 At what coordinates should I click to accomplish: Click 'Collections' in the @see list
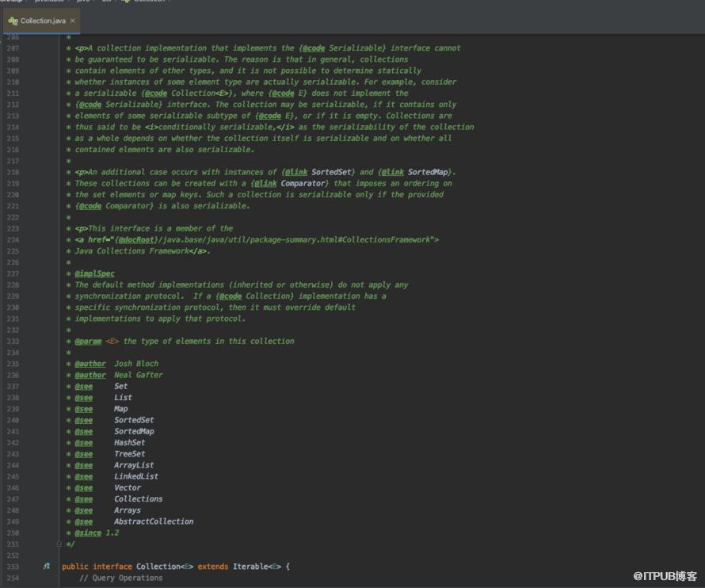pyautogui.click(x=139, y=498)
